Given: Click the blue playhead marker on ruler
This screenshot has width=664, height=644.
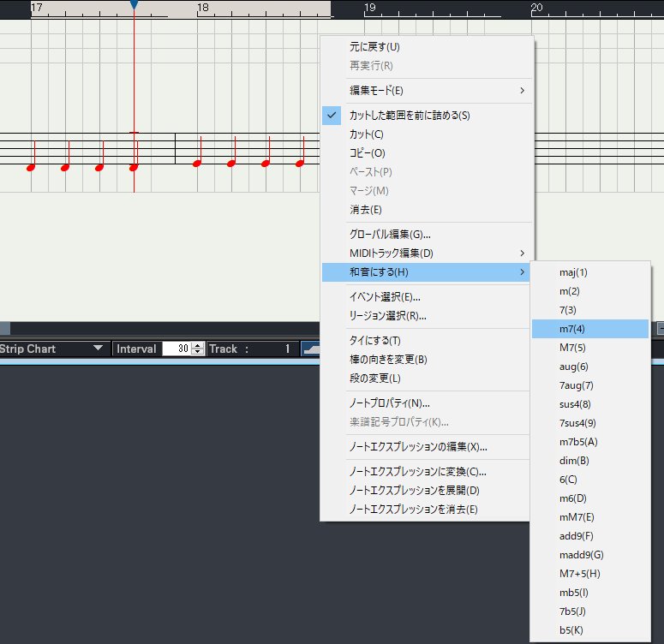Looking at the screenshot, I should point(134,5).
